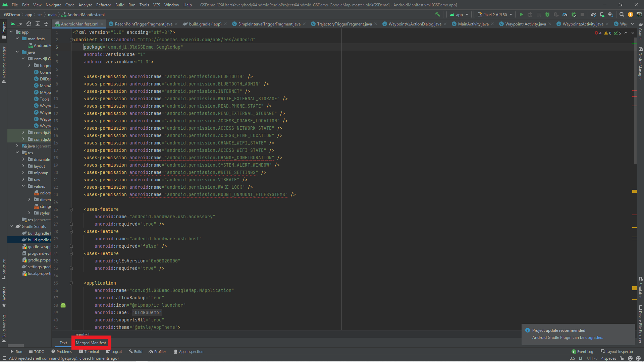Switch to Merged Manifest tab
The width and height of the screenshot is (644, 362).
click(x=91, y=343)
